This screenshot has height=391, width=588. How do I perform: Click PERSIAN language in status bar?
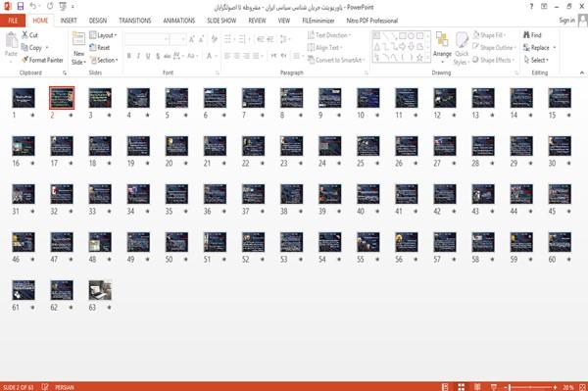pyautogui.click(x=65, y=387)
